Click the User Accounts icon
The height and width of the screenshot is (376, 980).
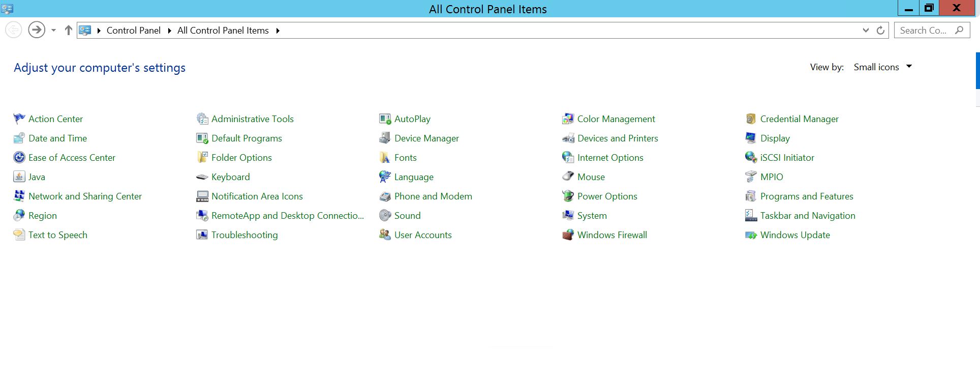pos(385,235)
